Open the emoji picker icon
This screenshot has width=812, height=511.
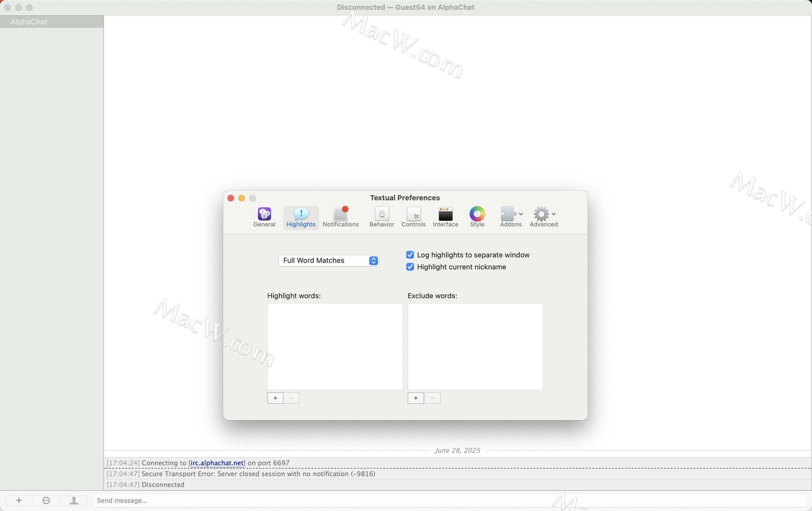47,500
